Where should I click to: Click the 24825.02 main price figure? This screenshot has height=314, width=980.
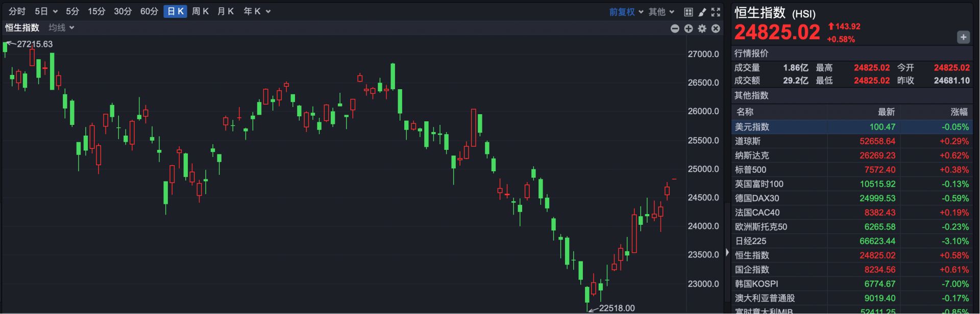(x=777, y=32)
